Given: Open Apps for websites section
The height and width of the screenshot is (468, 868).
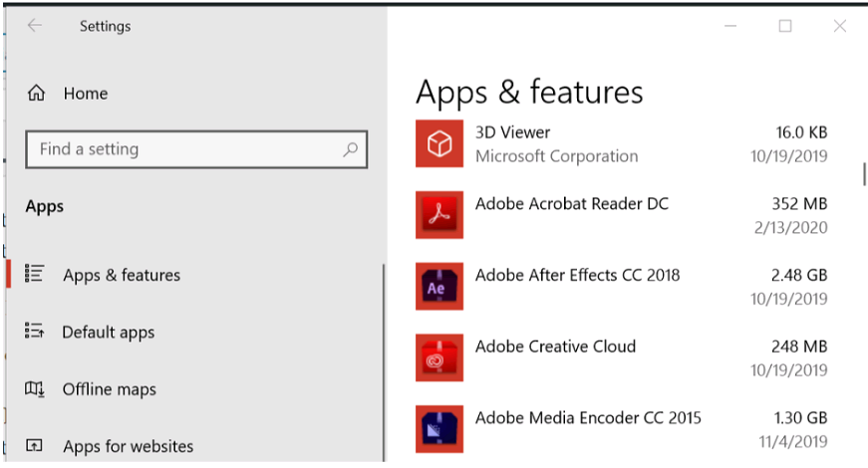Looking at the screenshot, I should [x=128, y=447].
